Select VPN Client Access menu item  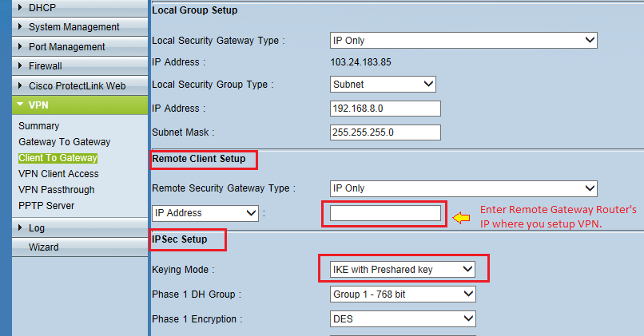point(58,174)
